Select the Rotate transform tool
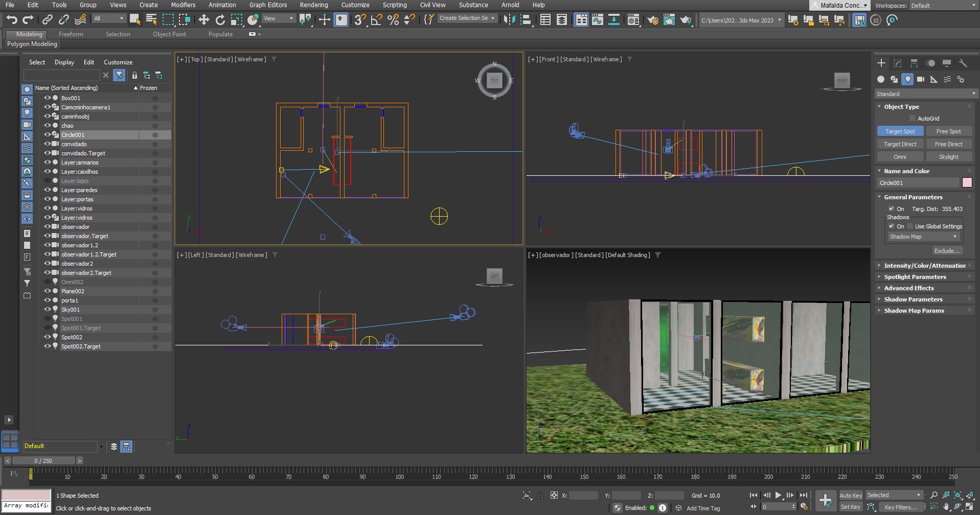980x515 pixels. (x=220, y=20)
